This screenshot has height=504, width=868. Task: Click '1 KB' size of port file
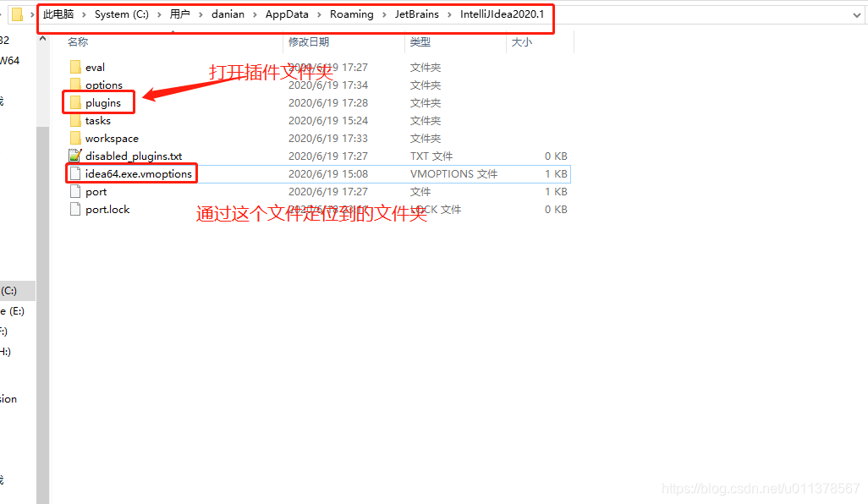(x=556, y=191)
